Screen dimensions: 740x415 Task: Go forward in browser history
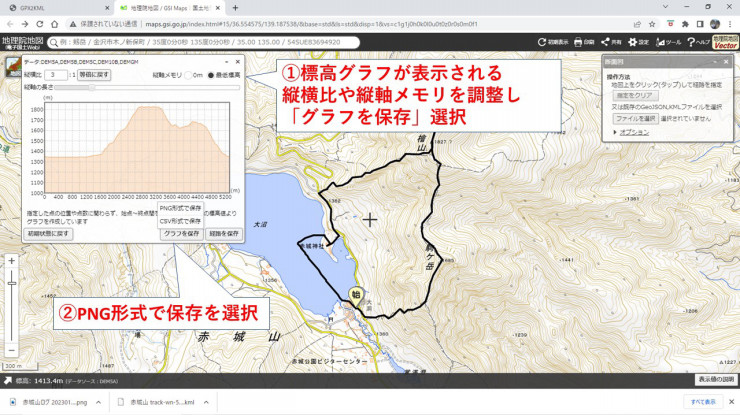click(x=25, y=24)
